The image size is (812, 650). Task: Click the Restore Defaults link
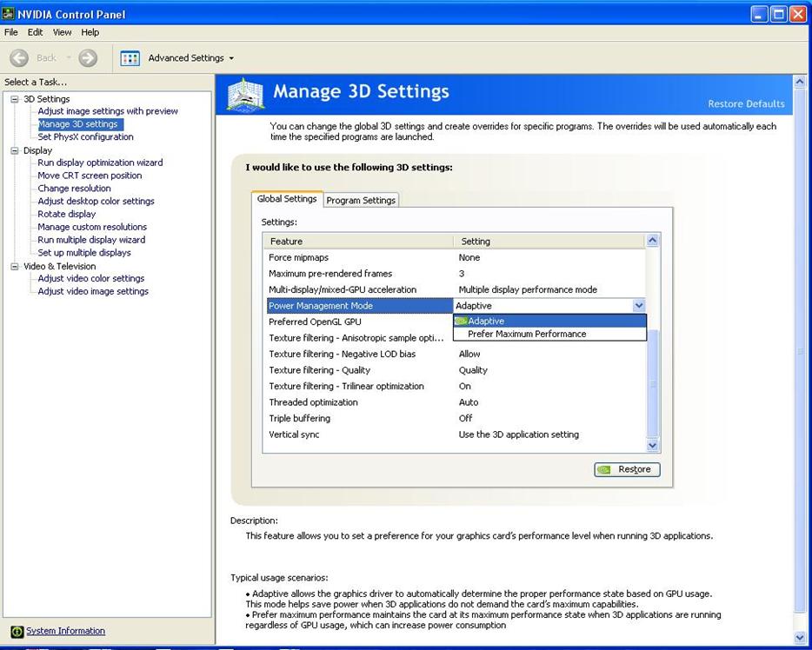746,104
